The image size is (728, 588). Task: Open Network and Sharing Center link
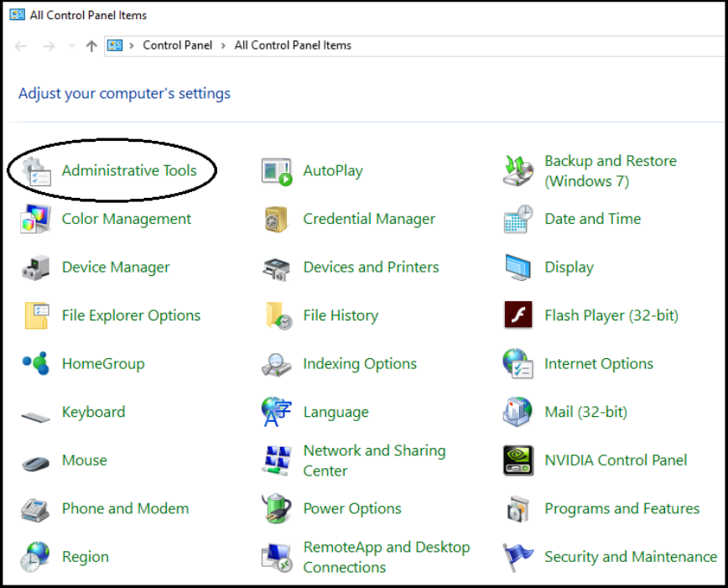375,461
